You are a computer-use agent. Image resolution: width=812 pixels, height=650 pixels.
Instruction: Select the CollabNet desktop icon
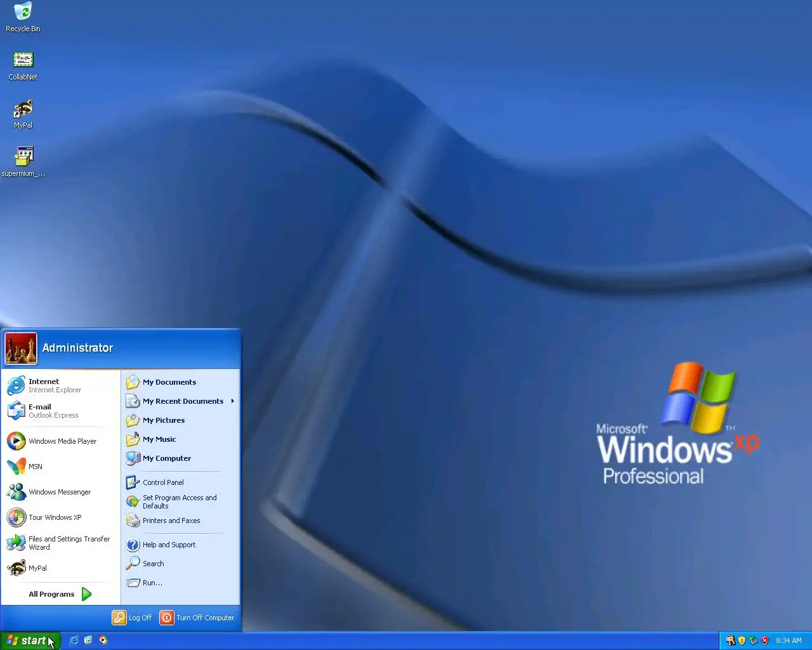pos(23,66)
